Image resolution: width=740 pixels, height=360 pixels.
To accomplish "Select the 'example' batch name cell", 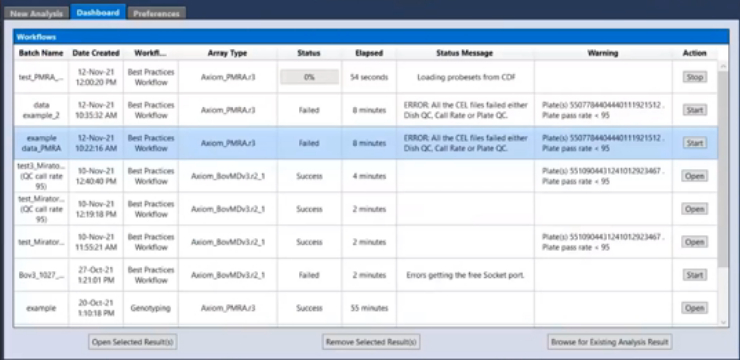I will [41, 308].
